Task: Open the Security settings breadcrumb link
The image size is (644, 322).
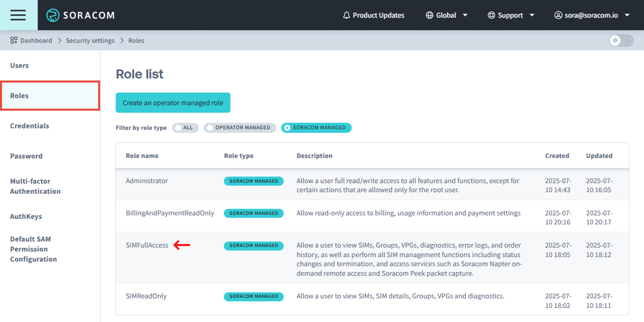Action: click(90, 40)
